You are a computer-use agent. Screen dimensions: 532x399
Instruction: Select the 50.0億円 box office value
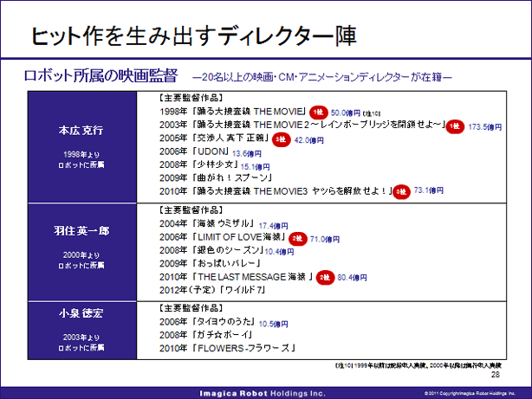(x=346, y=113)
